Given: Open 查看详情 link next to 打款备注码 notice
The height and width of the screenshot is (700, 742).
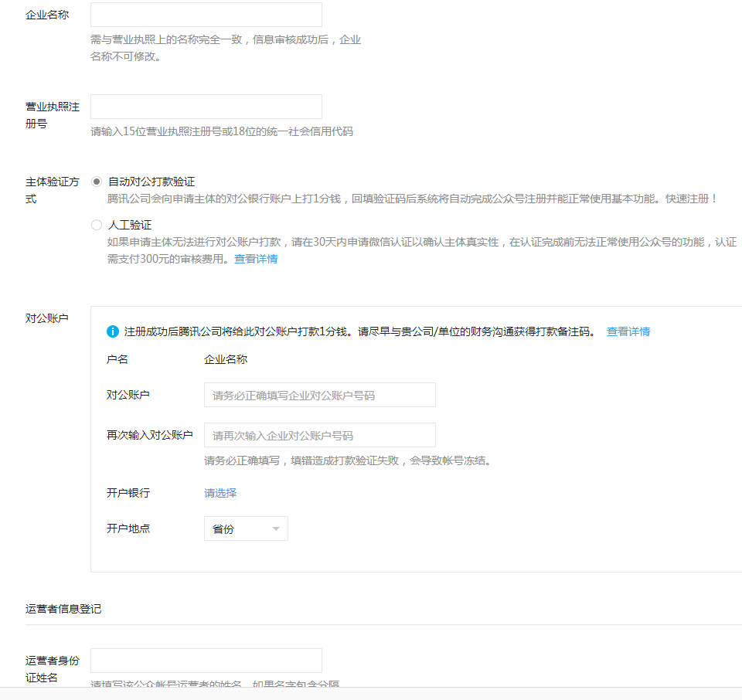Looking at the screenshot, I should click(628, 331).
